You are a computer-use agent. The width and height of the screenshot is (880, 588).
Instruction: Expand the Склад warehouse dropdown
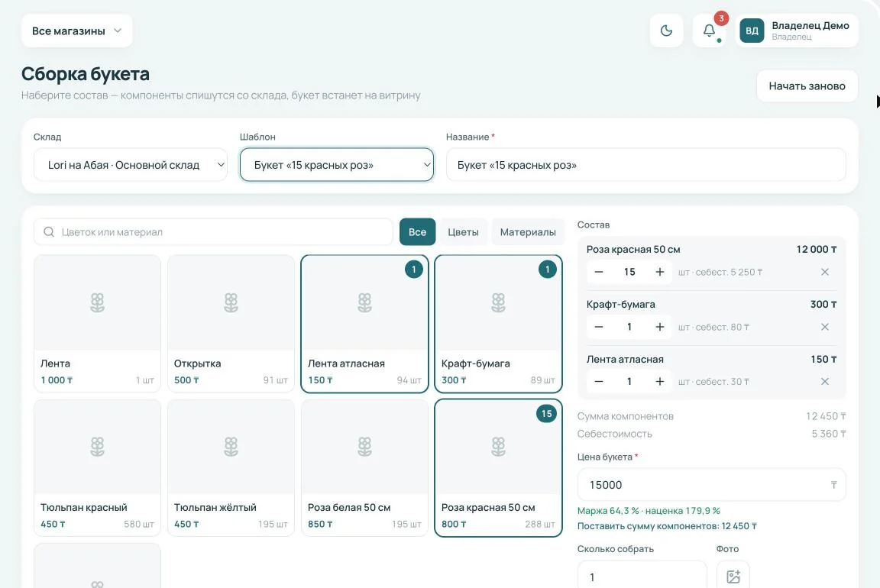tap(131, 165)
